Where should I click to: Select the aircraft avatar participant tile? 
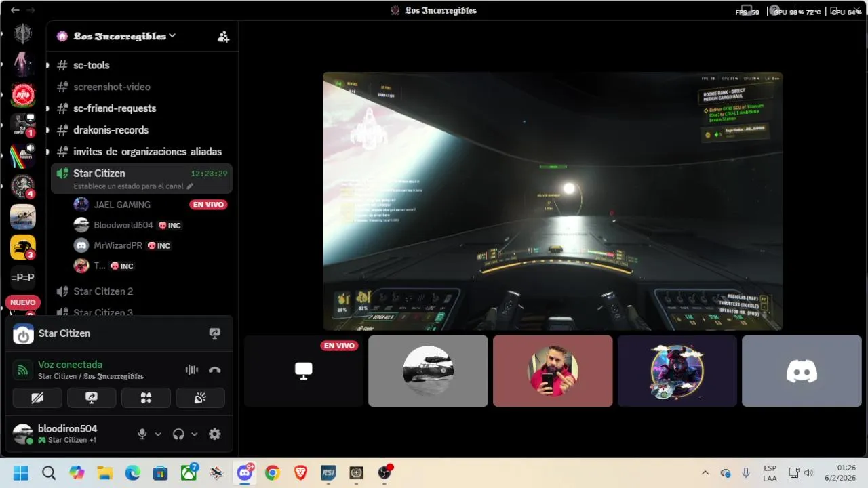[428, 371]
